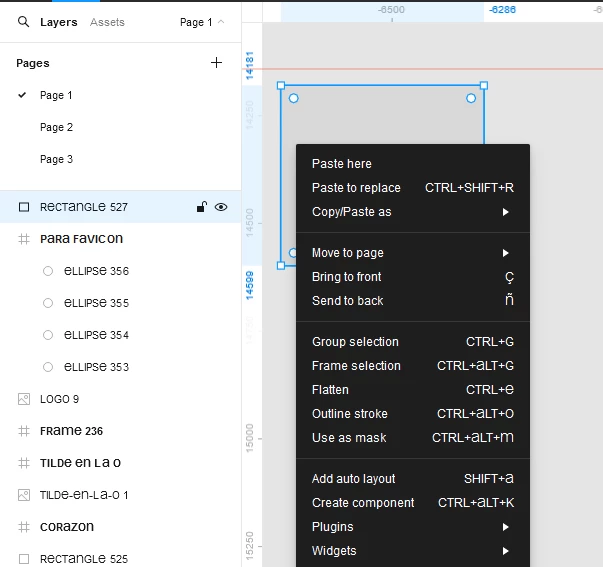Click the ellipse icon for Ellipse 353
Screen dimensions: 603x567
click(48, 367)
